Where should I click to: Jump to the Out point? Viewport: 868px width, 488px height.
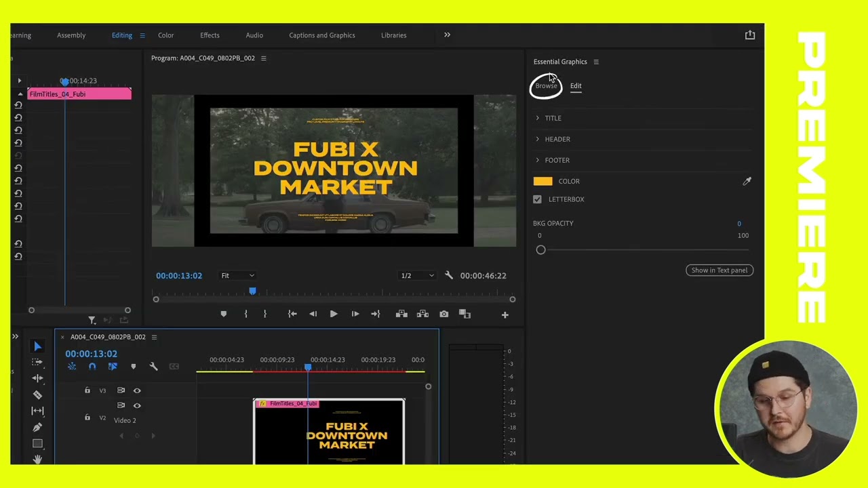pyautogui.click(x=375, y=314)
